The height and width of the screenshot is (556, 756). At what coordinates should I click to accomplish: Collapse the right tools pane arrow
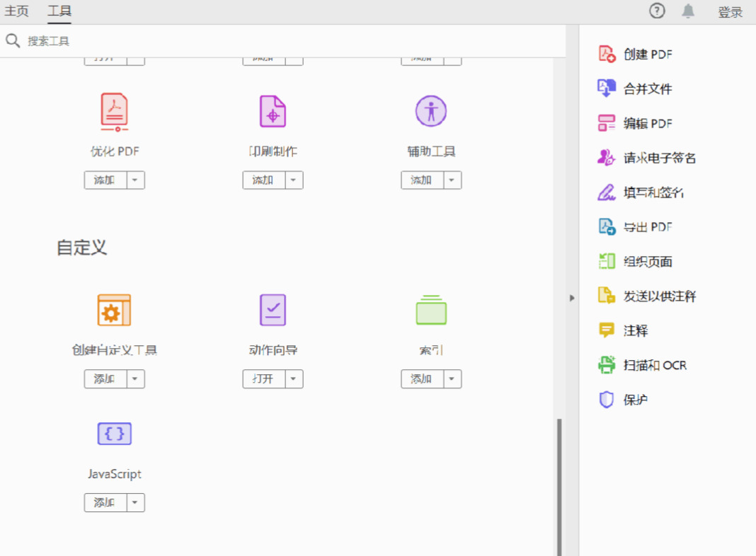click(x=572, y=299)
